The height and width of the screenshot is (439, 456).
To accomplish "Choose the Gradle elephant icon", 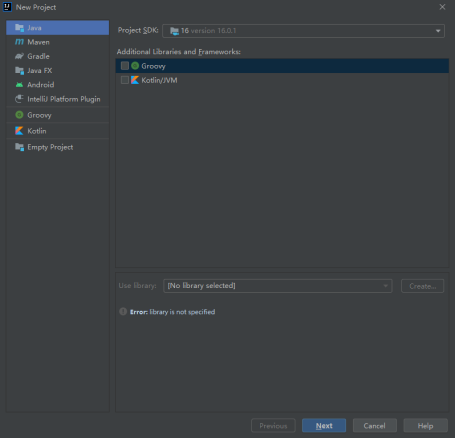I will coord(19,56).
